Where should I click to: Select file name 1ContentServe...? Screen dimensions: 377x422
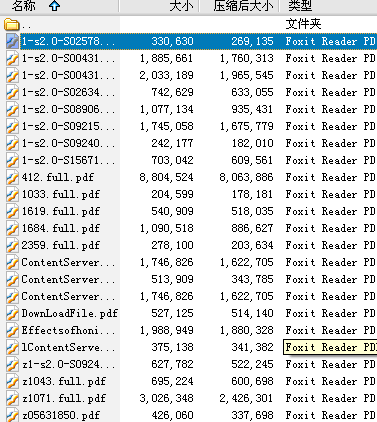(x=68, y=347)
